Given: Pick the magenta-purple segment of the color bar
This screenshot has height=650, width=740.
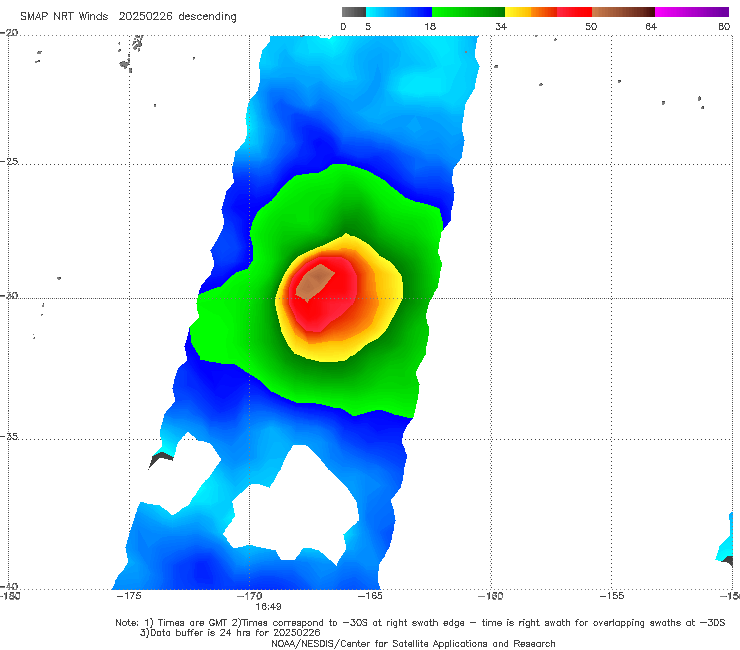Looking at the screenshot, I should (x=692, y=12).
